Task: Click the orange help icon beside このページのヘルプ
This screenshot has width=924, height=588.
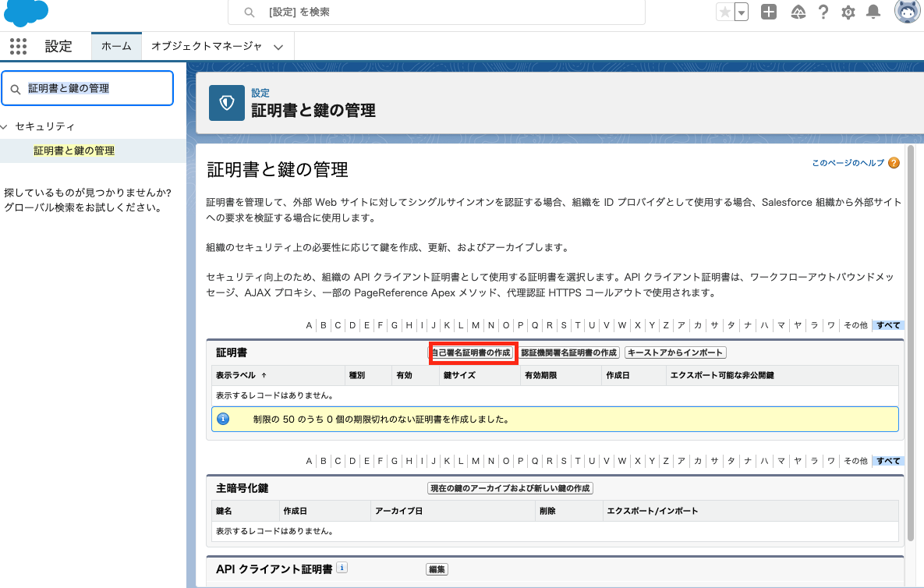Action: click(893, 162)
